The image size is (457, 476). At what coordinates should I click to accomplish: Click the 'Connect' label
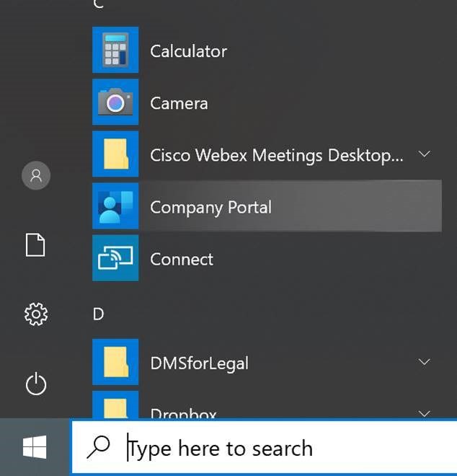(182, 260)
